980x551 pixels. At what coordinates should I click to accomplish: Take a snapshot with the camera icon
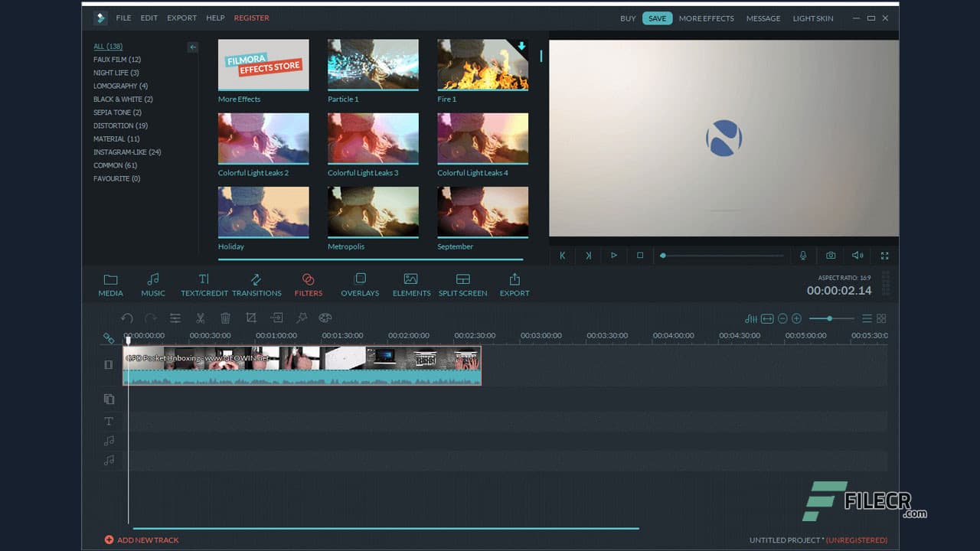tap(831, 255)
